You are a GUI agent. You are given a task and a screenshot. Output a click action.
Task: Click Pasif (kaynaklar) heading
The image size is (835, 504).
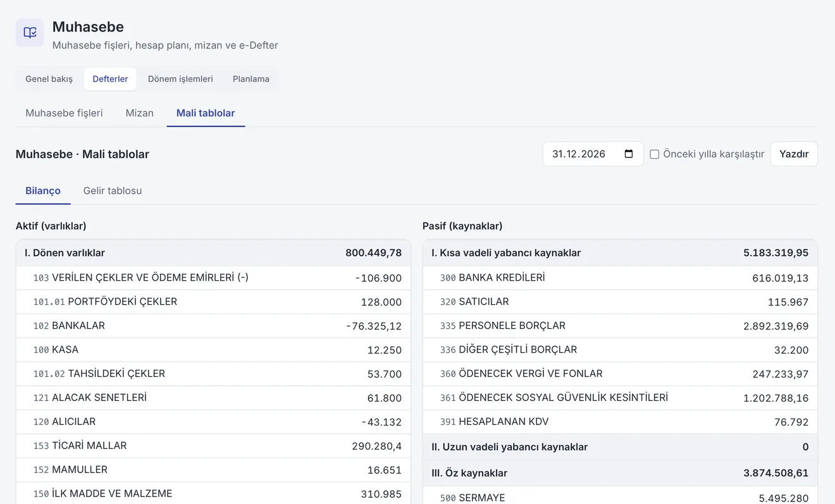(462, 226)
